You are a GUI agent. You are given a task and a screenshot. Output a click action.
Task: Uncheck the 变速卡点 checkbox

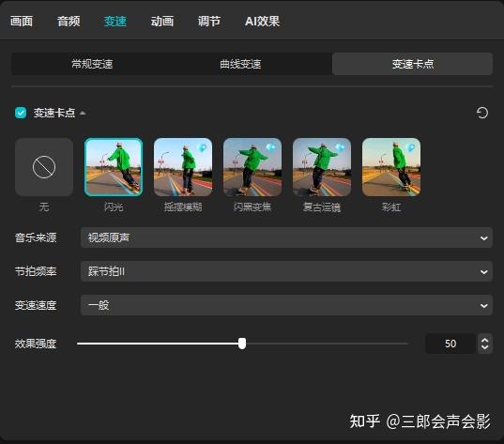point(21,113)
